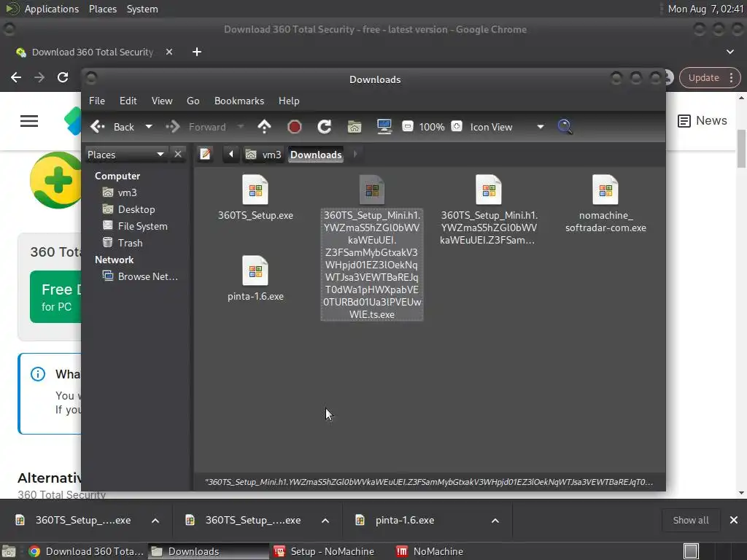Viewport: 747px width, 560px height.
Task: Open the Edit menu
Action: 128,101
